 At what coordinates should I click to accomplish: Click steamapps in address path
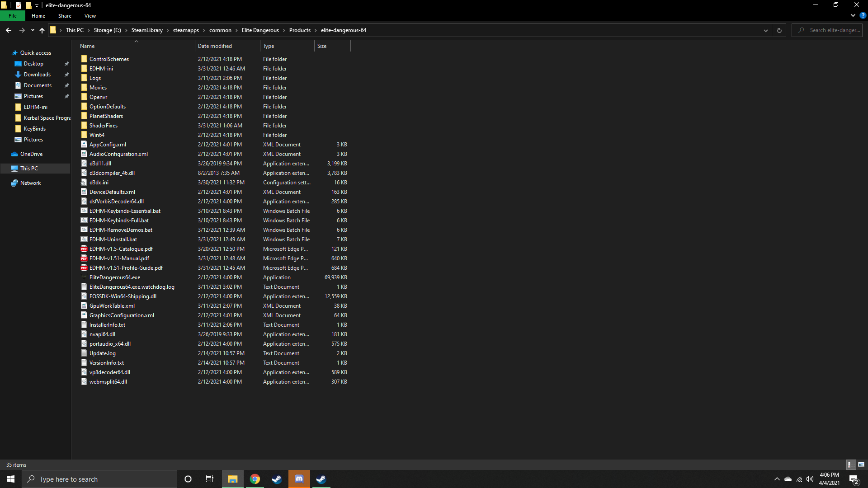(186, 30)
